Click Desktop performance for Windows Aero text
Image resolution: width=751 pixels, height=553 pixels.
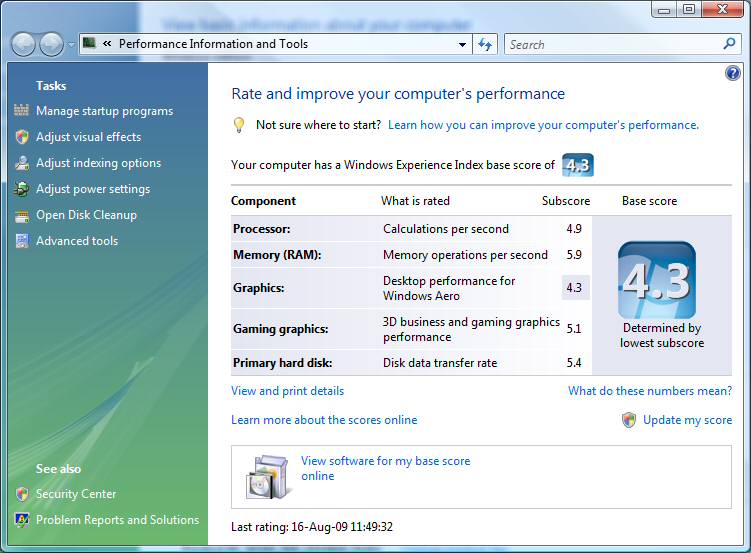coord(449,288)
